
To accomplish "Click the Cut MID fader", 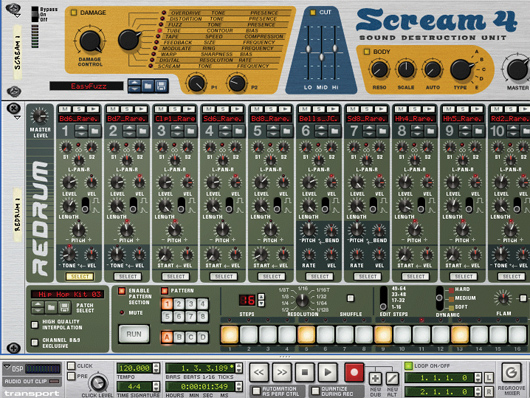I will tap(321, 57).
